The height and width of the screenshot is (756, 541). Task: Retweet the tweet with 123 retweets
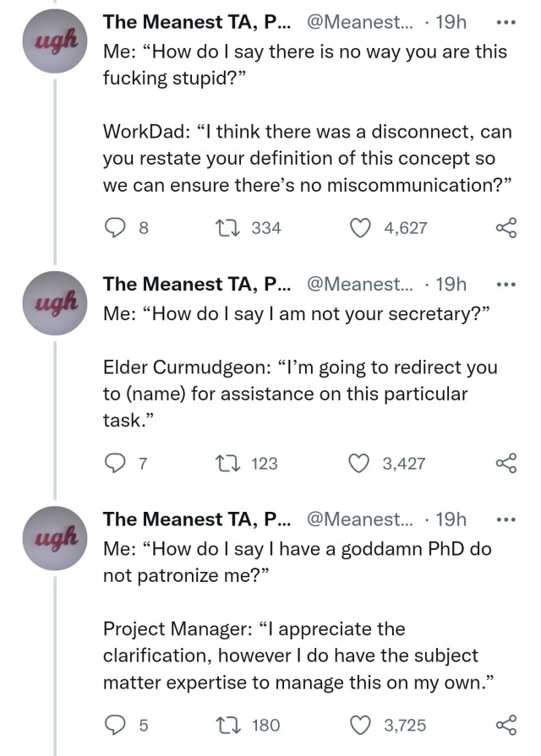pos(227,463)
